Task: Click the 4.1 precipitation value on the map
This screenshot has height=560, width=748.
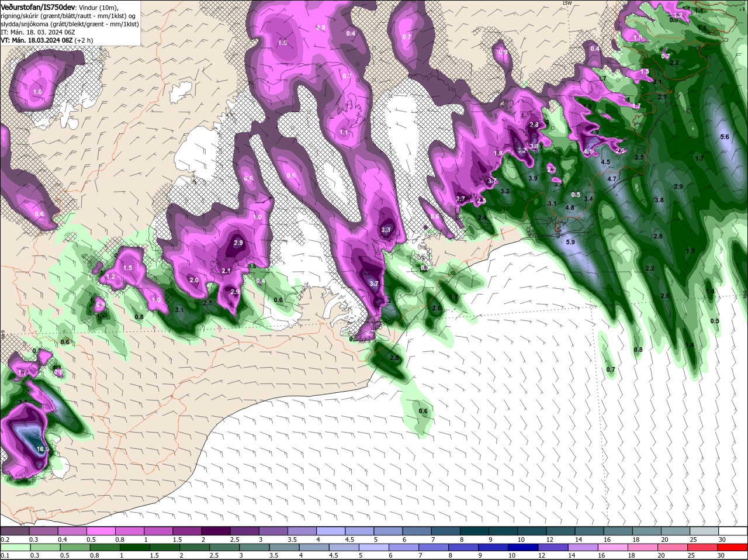Action: tap(588, 151)
